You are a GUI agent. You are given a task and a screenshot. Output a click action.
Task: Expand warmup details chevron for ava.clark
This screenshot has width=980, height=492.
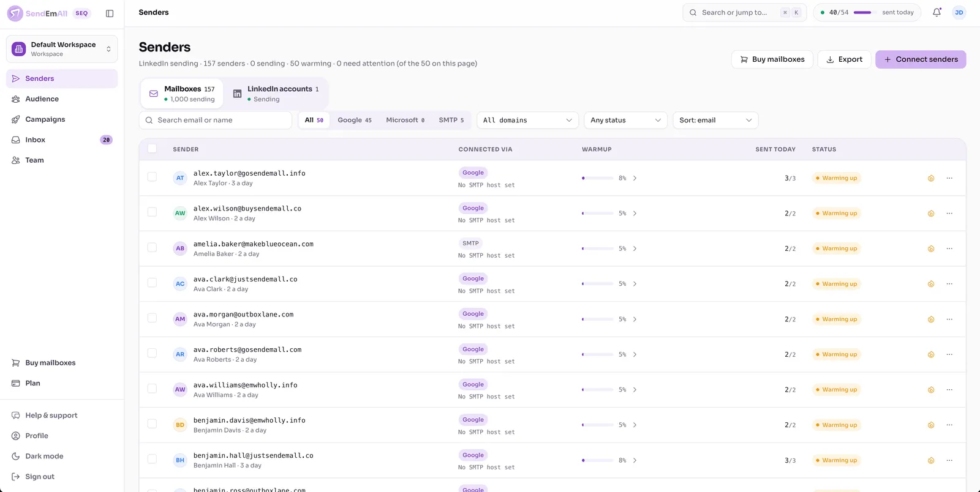(x=635, y=284)
